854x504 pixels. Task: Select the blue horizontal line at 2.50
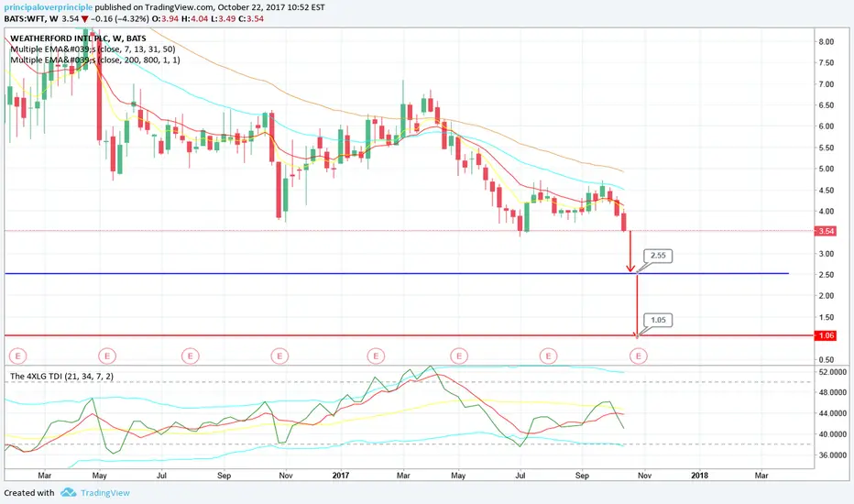[397, 273]
